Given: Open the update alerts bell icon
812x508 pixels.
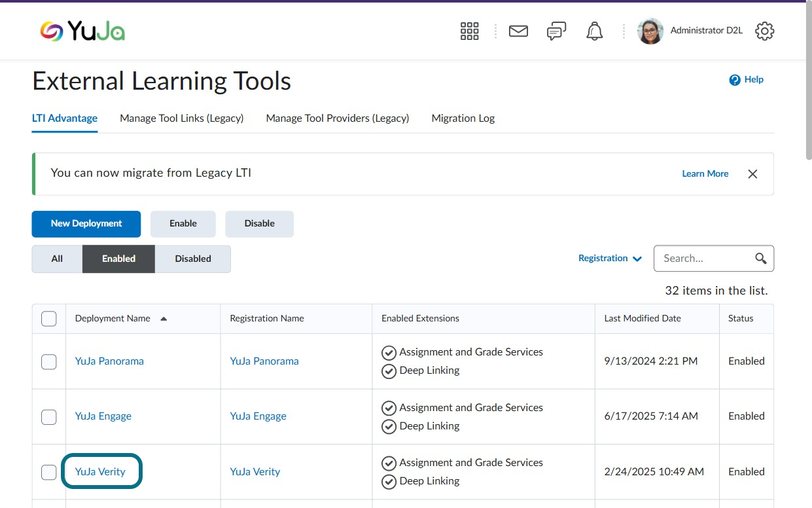Looking at the screenshot, I should (x=594, y=31).
